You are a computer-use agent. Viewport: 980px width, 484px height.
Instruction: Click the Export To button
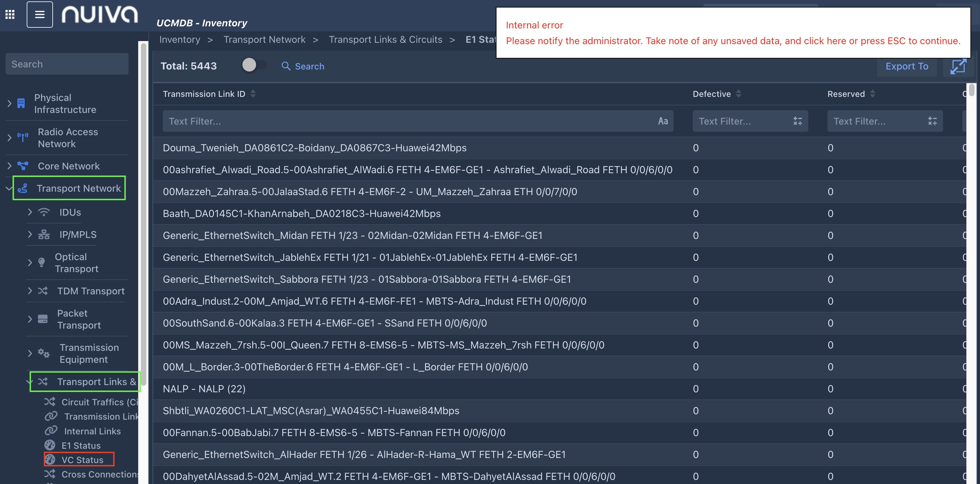906,66
